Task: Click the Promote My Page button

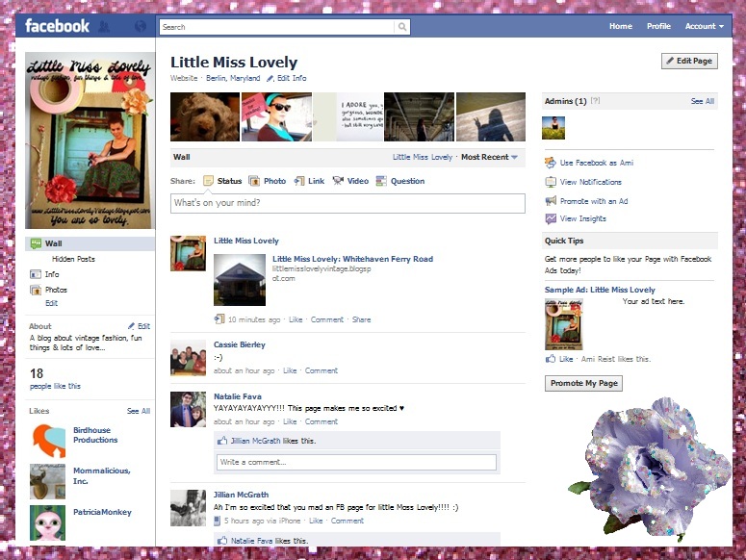Action: tap(583, 383)
